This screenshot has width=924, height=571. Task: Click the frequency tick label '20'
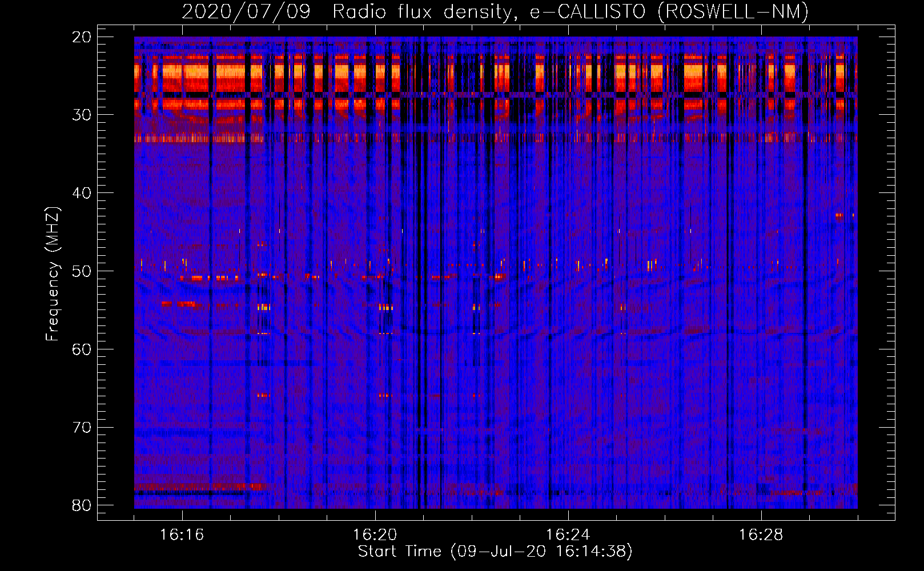pos(82,37)
